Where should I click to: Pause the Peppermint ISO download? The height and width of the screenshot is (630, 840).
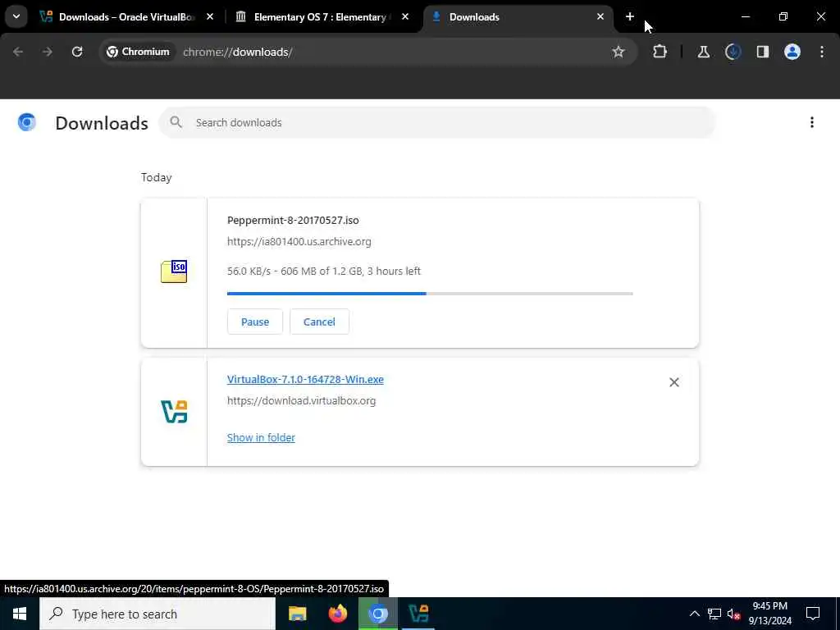click(x=255, y=322)
